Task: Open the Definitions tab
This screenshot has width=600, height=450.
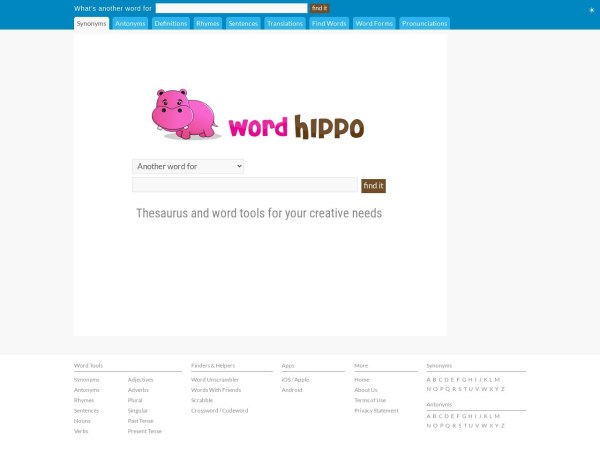Action: 171,23
